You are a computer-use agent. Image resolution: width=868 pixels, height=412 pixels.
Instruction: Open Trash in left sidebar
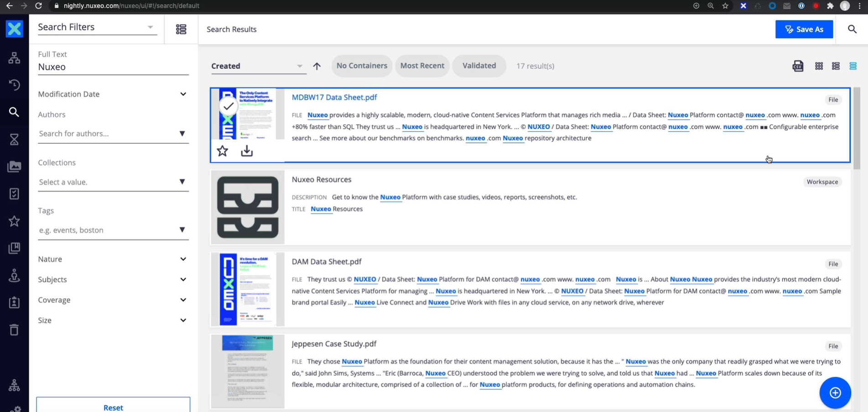(14, 329)
